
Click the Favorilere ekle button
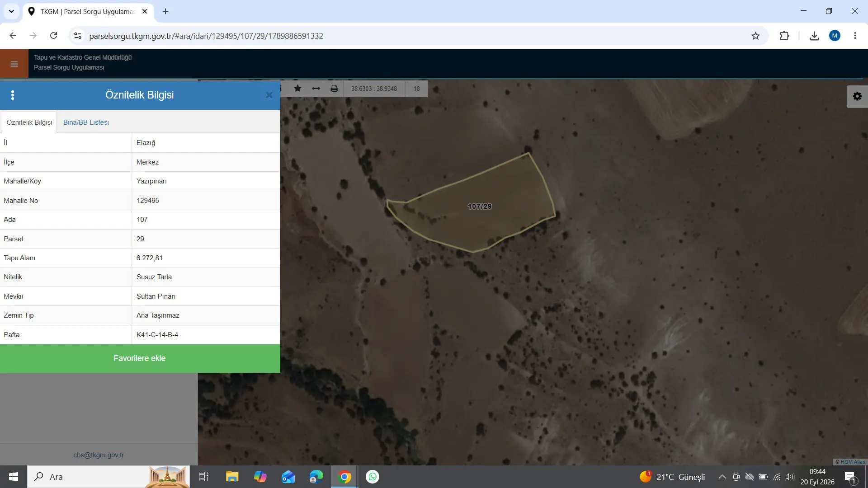(x=140, y=358)
